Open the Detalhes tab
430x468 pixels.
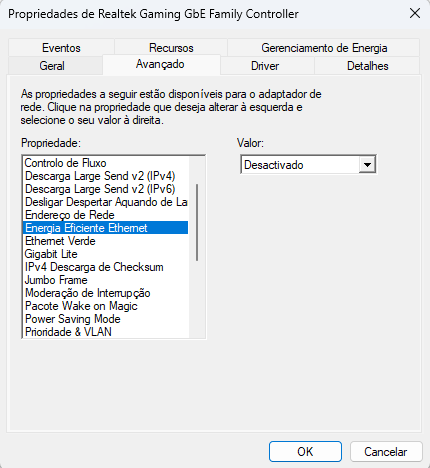[x=368, y=66]
